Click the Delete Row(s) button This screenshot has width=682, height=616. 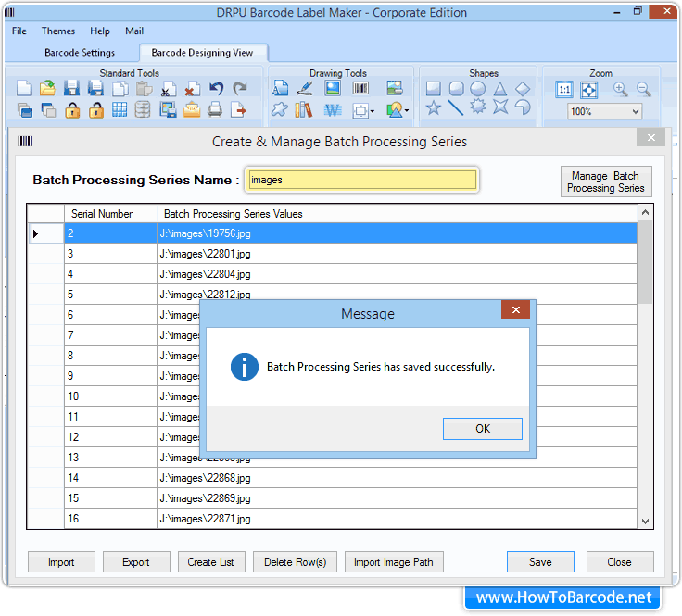tap(296, 562)
